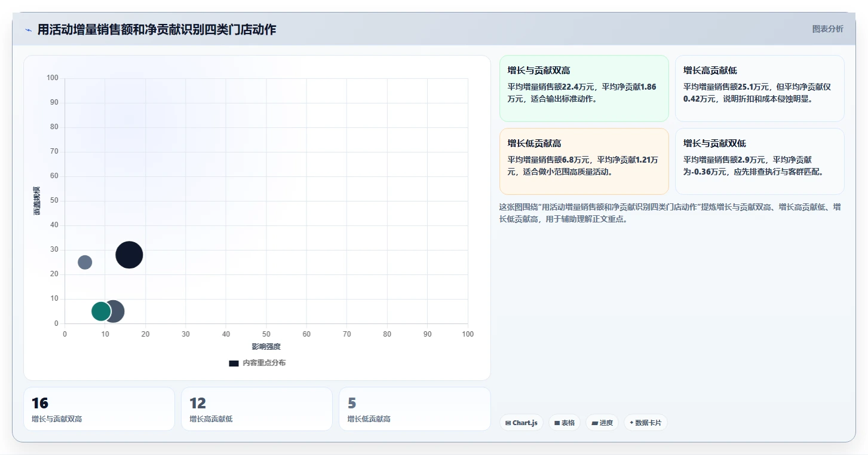Click the 图表分析 label in header
This screenshot has width=868, height=455.
coord(827,29)
